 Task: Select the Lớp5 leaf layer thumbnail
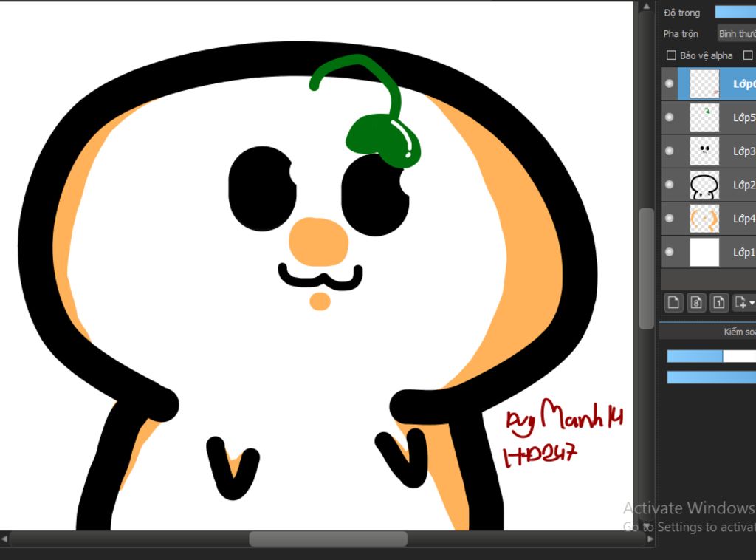(x=704, y=117)
